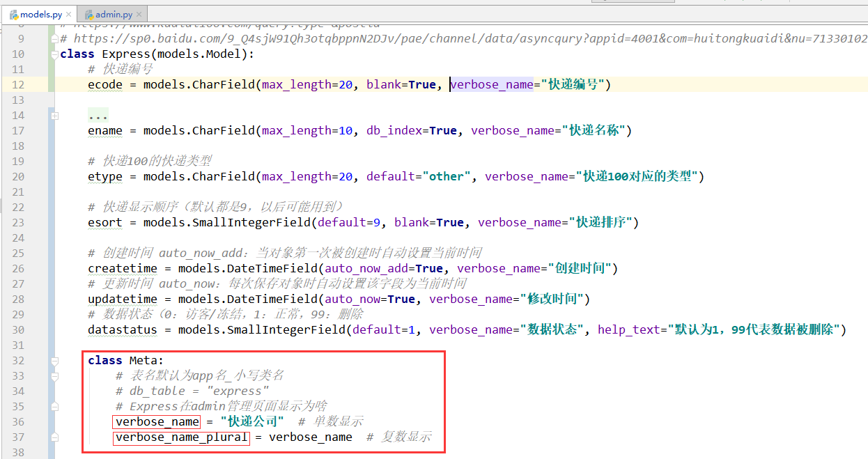Screen dimensions: 868x459
Task: Click the folded '...' placeholder on line 14
Action: coord(98,116)
